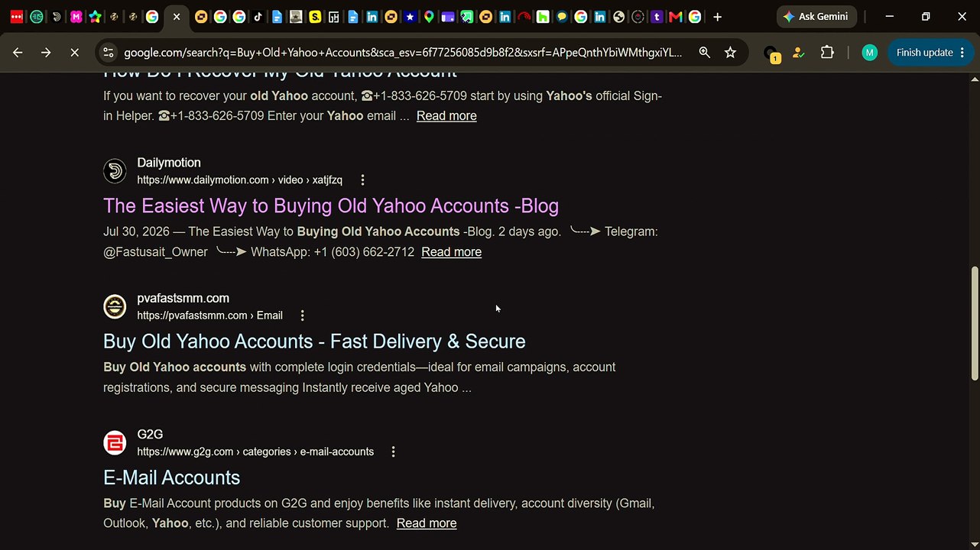Click the G2G red favicon

tap(115, 442)
